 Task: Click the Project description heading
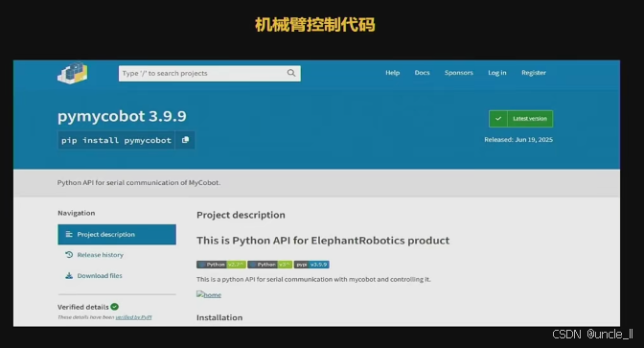[x=241, y=215]
